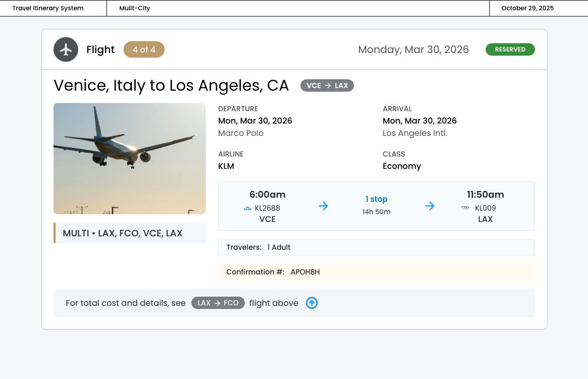Click the green RESERVED status badge

click(x=510, y=49)
